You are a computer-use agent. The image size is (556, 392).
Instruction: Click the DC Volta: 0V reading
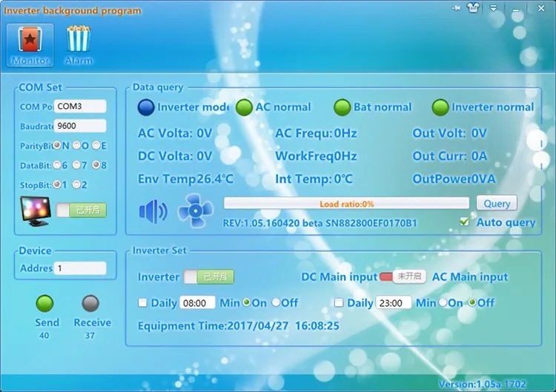[175, 156]
